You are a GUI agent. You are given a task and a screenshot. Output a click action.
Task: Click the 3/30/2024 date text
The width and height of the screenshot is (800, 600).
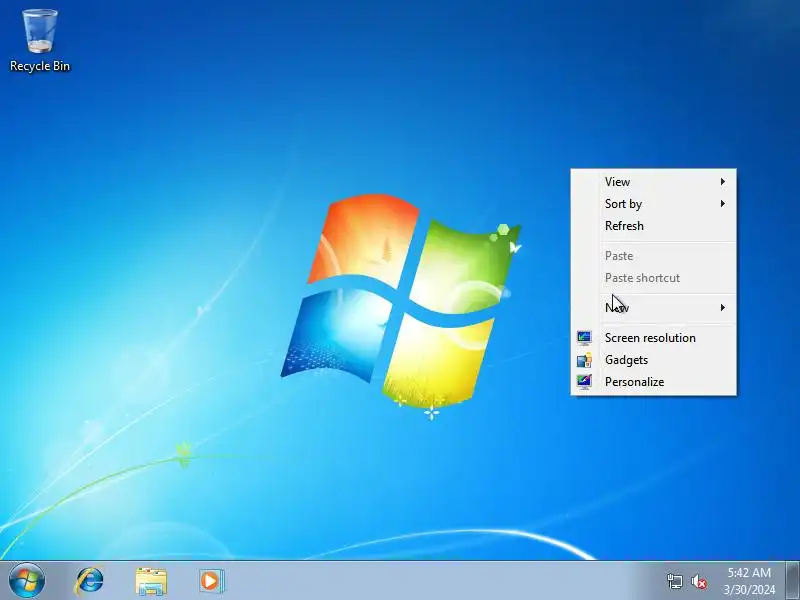(749, 590)
